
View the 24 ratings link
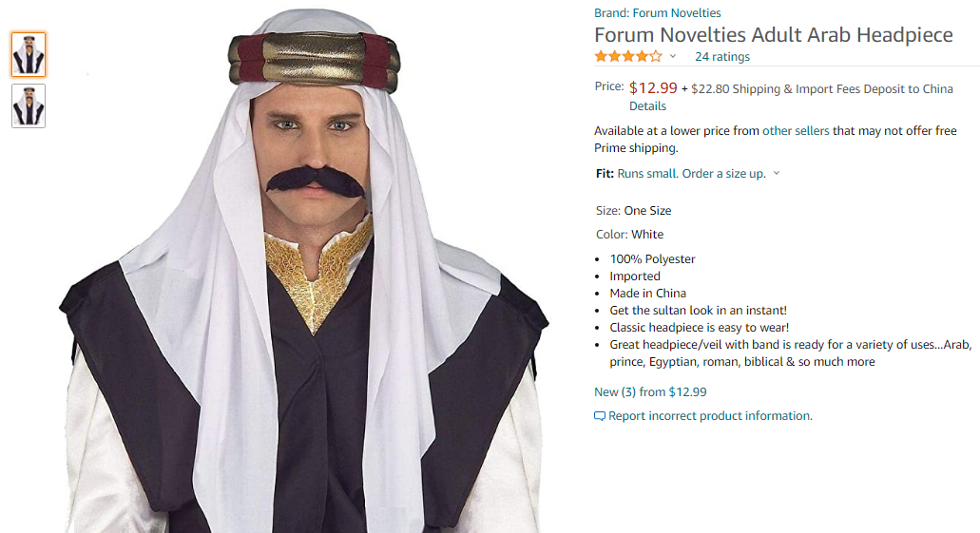click(x=722, y=57)
